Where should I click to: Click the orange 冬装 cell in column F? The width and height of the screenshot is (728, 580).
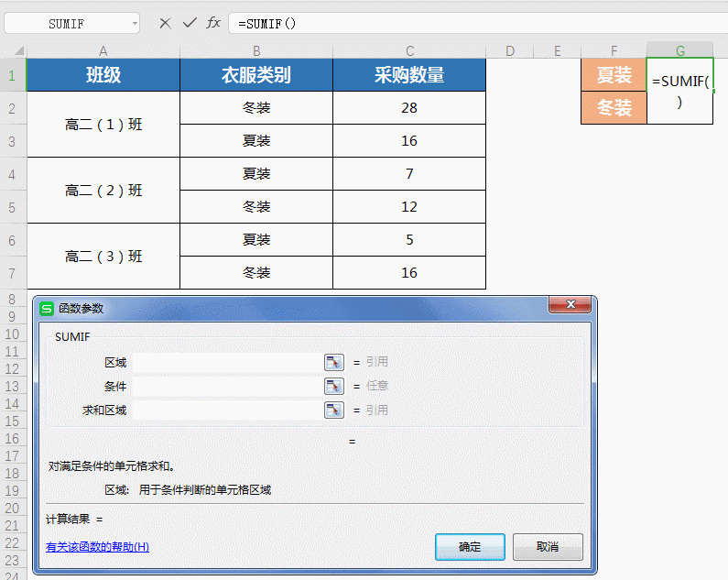tap(614, 108)
